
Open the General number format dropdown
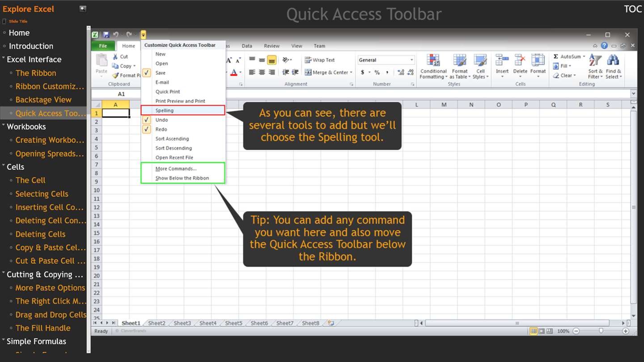click(x=412, y=60)
